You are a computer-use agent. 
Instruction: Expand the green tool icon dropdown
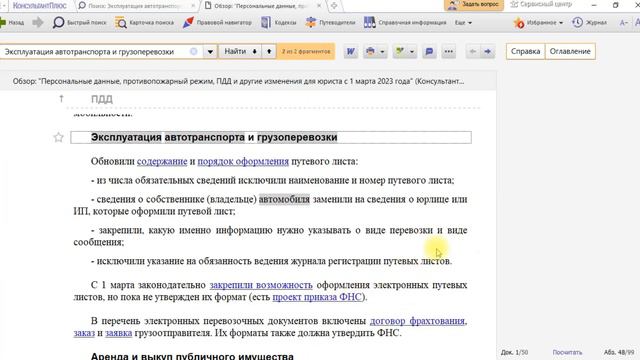click(x=412, y=52)
